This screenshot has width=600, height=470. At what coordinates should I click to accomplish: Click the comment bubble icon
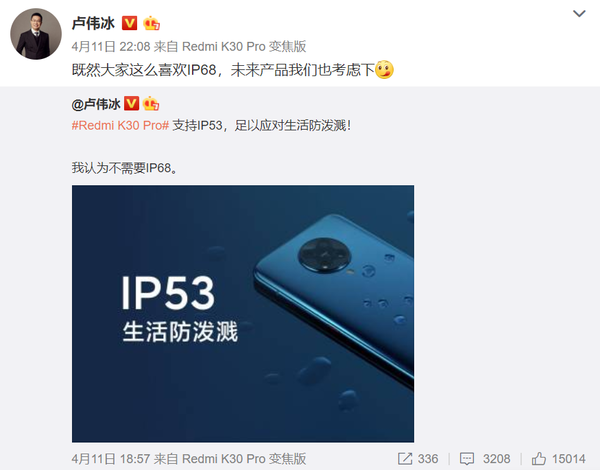click(466, 459)
